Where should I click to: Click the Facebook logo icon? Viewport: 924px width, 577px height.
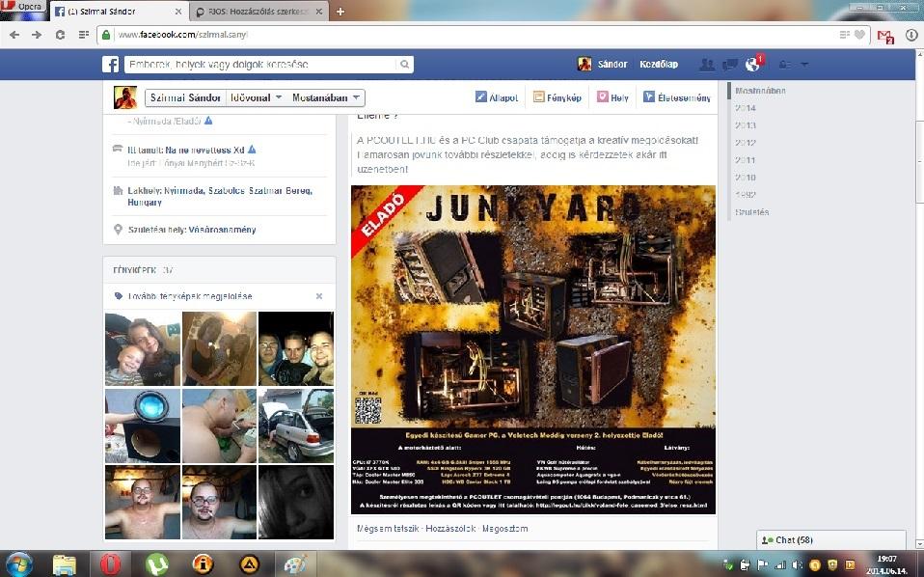[x=110, y=65]
